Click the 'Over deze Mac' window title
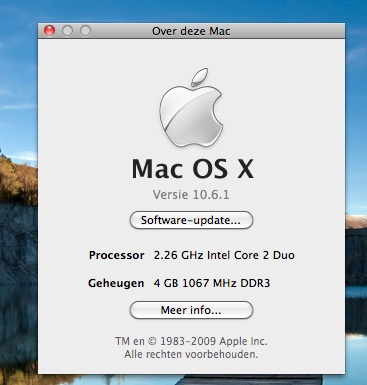367x385 pixels. (x=191, y=31)
